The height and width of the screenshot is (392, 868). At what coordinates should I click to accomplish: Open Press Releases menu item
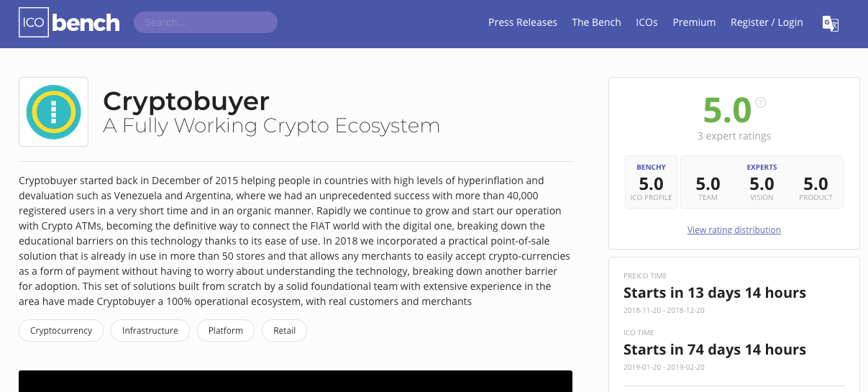[x=523, y=22]
